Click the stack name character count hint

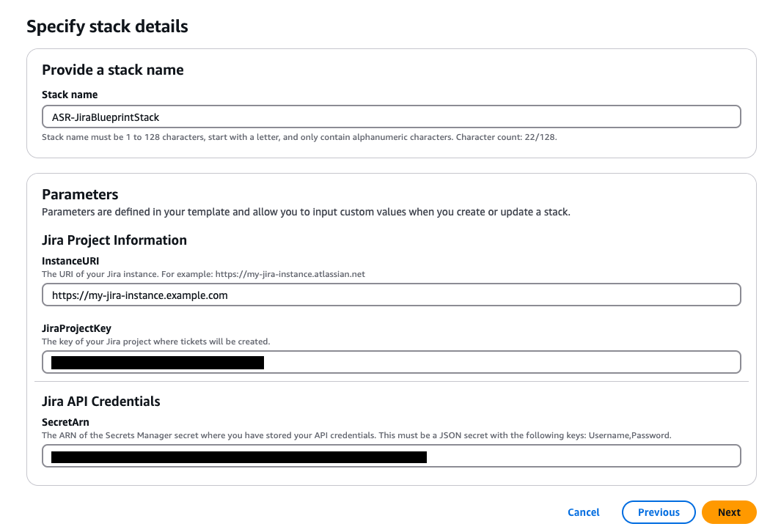tap(299, 137)
